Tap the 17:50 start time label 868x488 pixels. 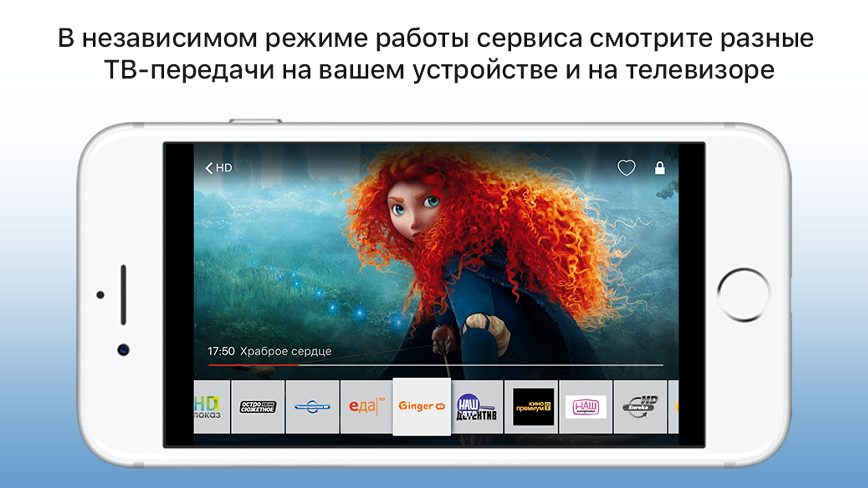[x=221, y=351]
